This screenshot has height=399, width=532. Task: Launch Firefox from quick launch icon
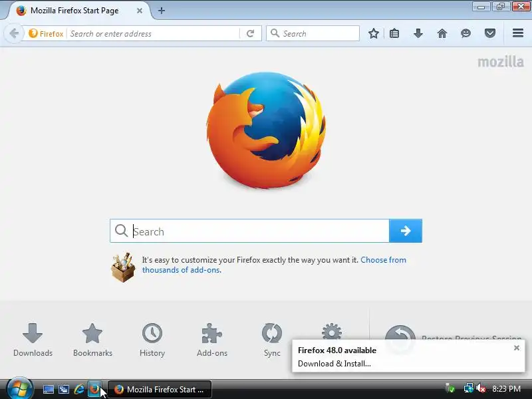(x=94, y=389)
